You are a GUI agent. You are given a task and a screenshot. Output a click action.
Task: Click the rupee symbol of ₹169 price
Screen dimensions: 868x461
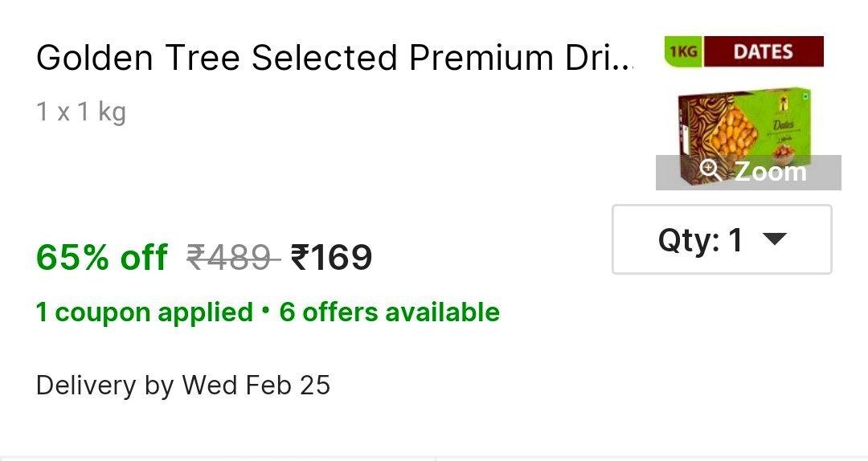click(299, 258)
